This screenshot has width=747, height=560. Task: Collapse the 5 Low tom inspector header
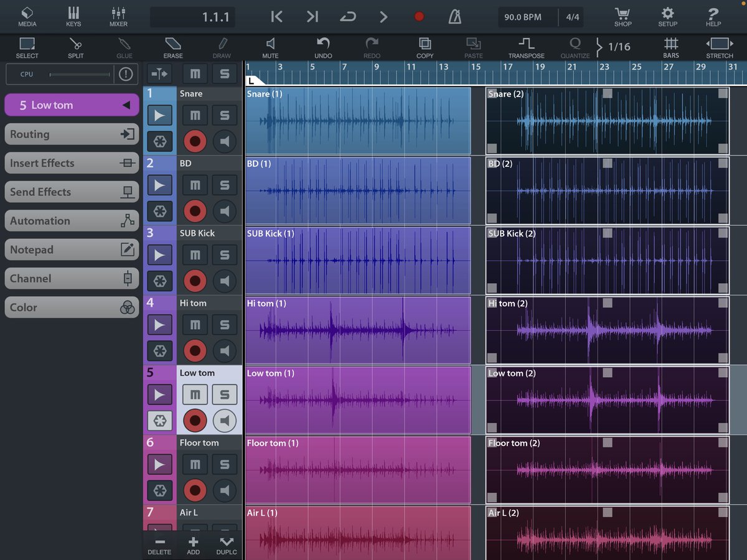pyautogui.click(x=72, y=105)
